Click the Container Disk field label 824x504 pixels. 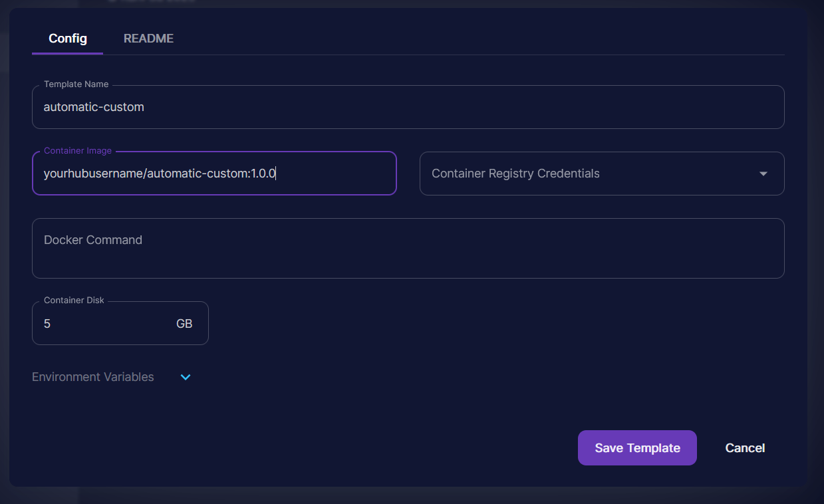(74, 301)
